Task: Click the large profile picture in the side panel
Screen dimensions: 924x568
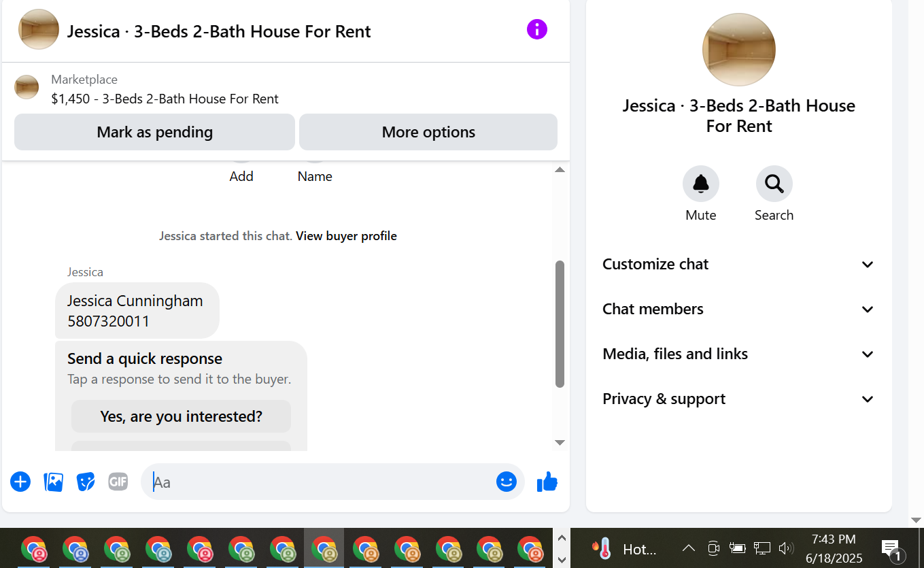Action: (x=739, y=50)
